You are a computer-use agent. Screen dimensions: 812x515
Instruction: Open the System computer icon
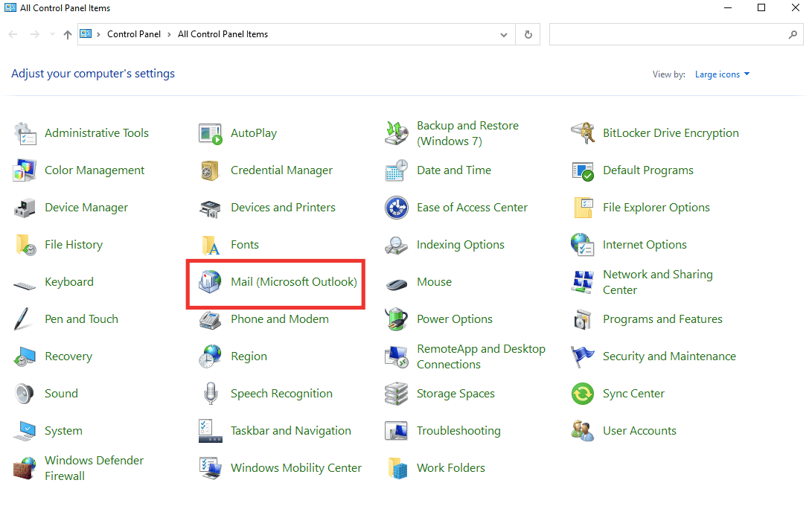pyautogui.click(x=25, y=431)
